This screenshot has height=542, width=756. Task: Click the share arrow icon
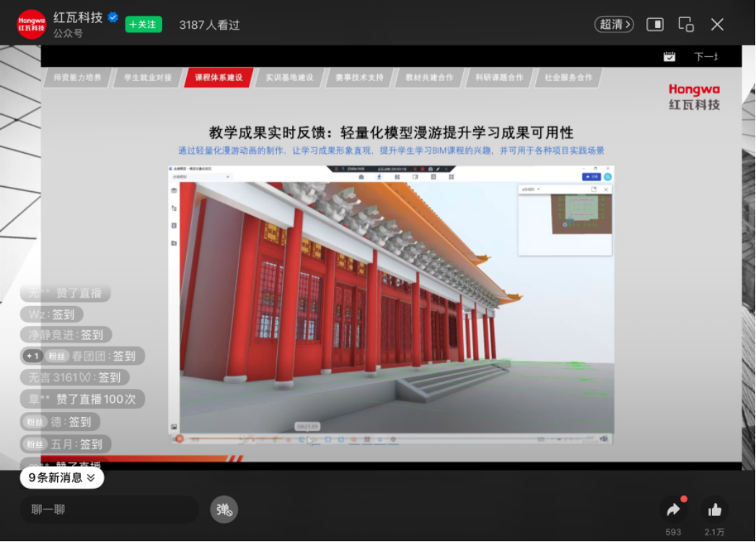[673, 510]
